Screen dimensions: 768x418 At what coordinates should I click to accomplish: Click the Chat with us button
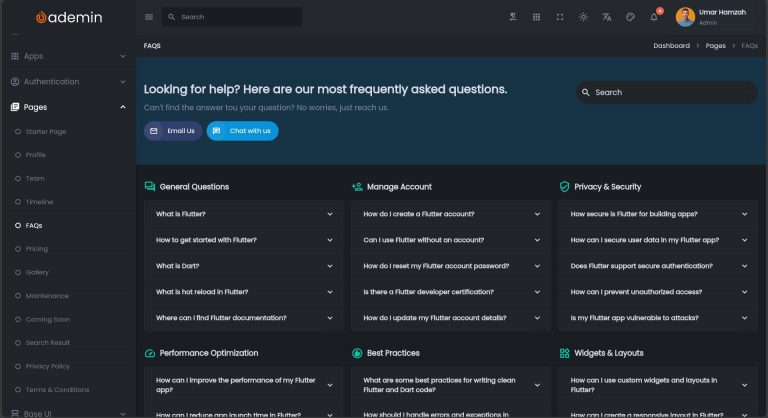[242, 131]
